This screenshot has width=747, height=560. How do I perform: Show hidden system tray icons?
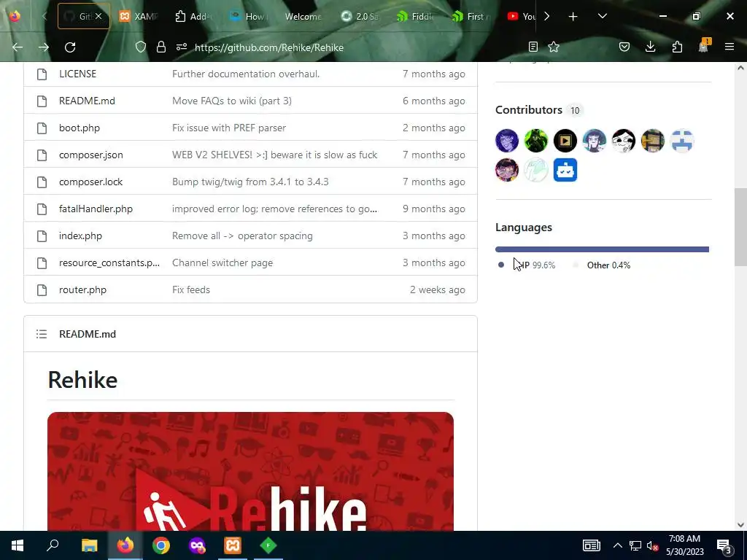(x=617, y=545)
